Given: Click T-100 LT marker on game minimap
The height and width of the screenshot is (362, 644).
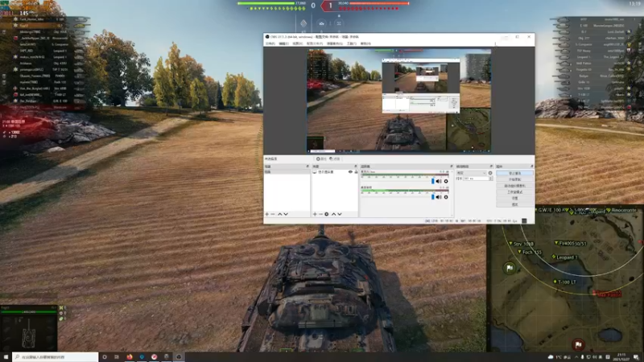Looking at the screenshot, I should coord(565,282).
